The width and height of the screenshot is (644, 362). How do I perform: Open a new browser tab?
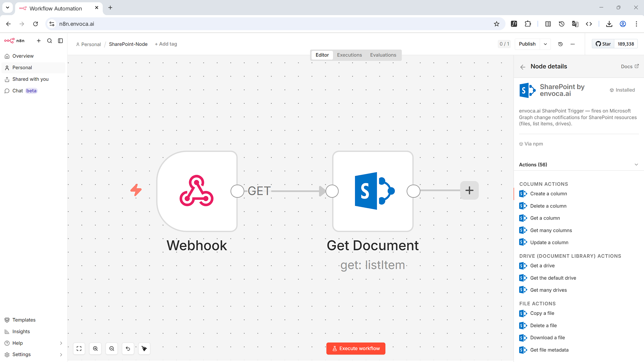(110, 8)
